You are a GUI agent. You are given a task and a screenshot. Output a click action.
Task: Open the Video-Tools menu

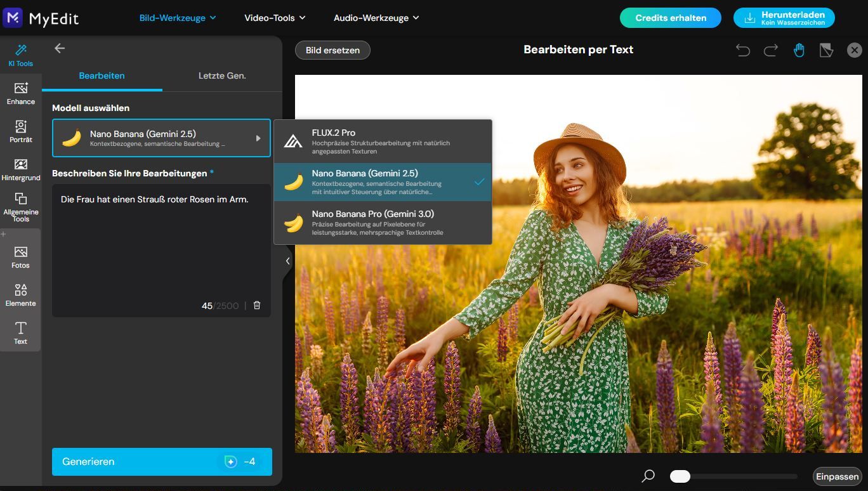(x=275, y=18)
